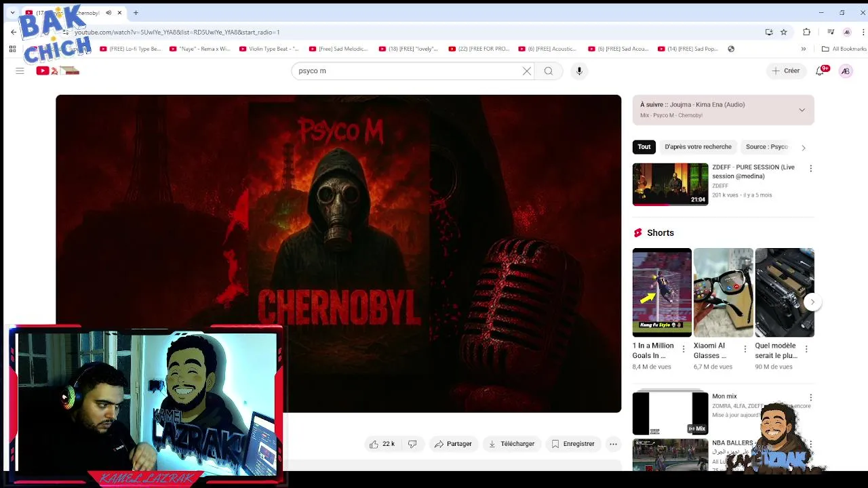868x488 pixels.
Task: Open (6) [FREE] Sad Acou... bookmark
Action: [618, 49]
